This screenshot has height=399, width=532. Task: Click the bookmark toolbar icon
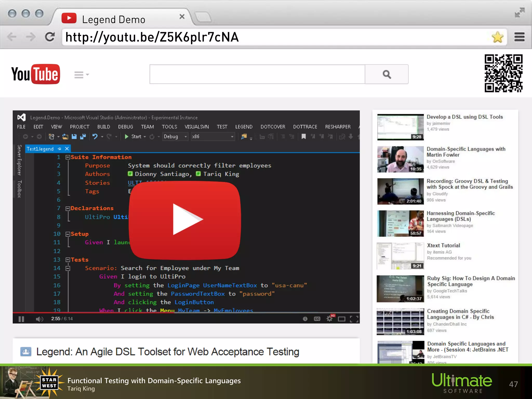303,137
